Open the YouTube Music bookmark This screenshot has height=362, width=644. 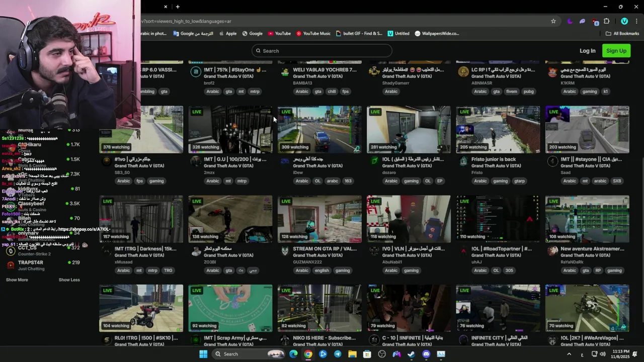click(313, 34)
